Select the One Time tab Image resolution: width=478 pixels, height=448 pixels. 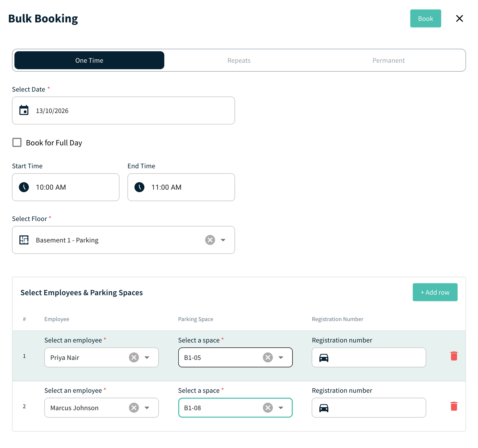click(89, 60)
